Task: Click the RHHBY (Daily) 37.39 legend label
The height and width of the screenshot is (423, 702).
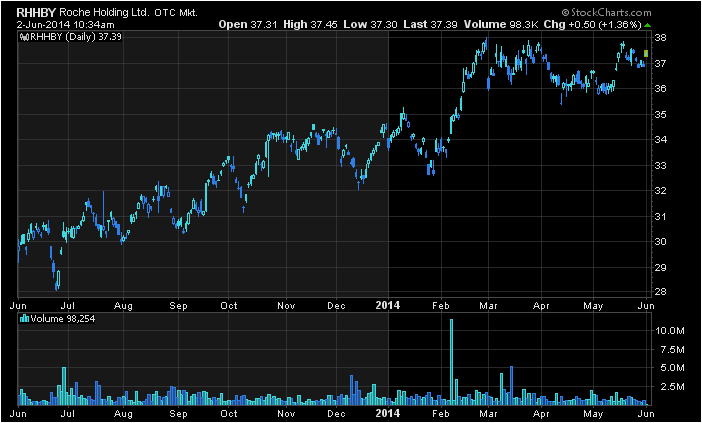Action: point(75,37)
